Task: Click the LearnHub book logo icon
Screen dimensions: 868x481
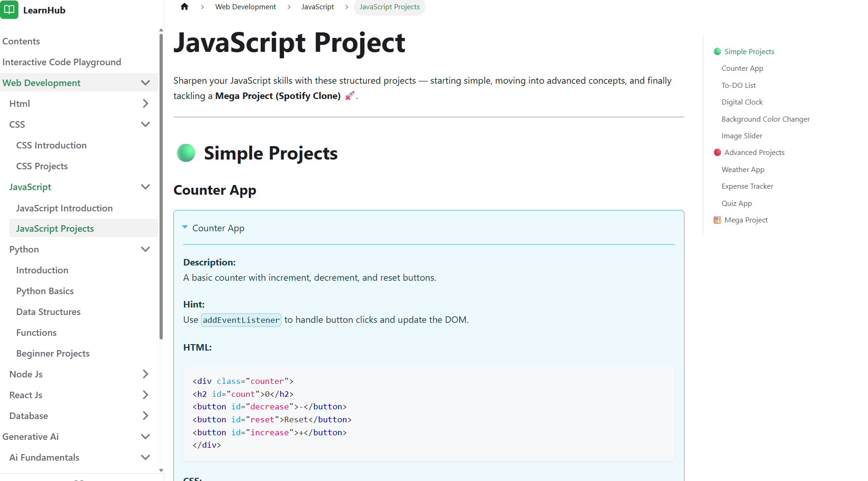Action: tap(9, 10)
